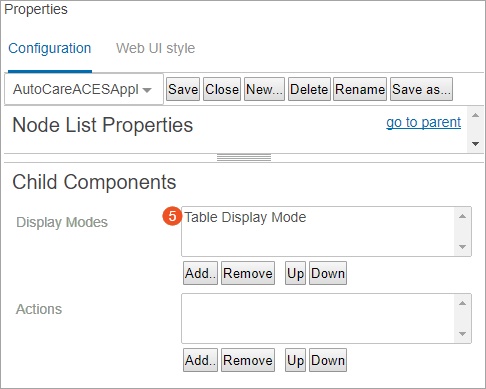Click the Save button
The image size is (486, 389).
pos(183,89)
